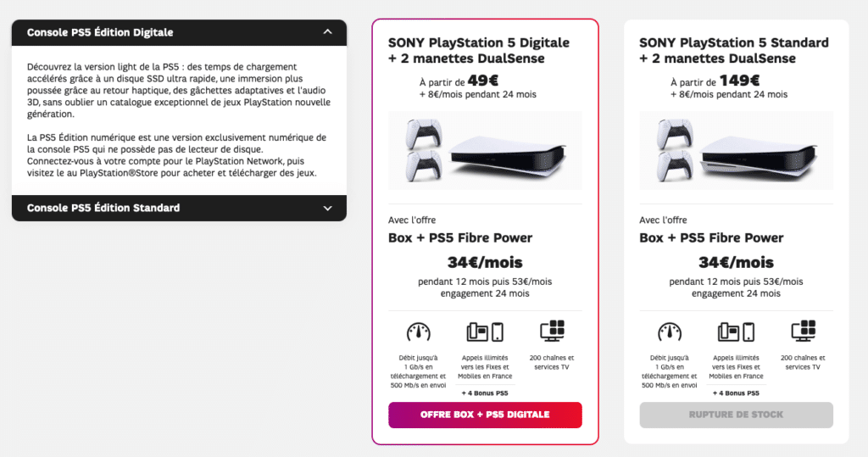Collapse the Console PS5 Édition Digitale section
Screen dimensions: 868x457
click(179, 33)
